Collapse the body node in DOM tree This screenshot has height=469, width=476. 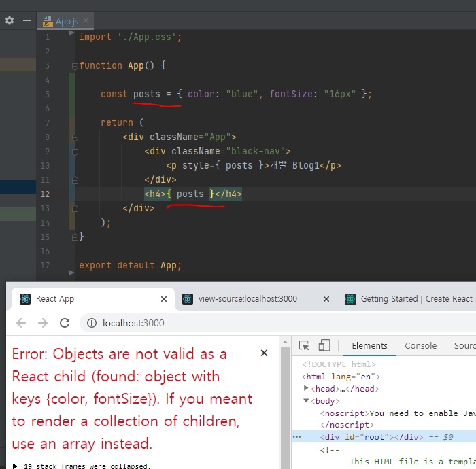[306, 401]
